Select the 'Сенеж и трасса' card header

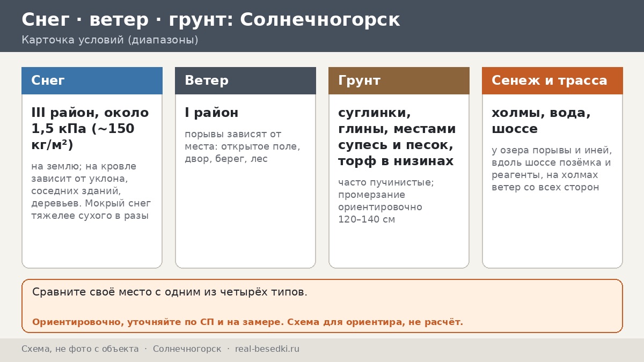(x=552, y=80)
